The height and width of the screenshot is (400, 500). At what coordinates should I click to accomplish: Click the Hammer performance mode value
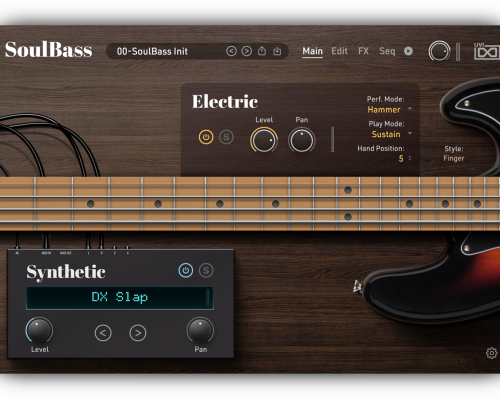point(384,110)
